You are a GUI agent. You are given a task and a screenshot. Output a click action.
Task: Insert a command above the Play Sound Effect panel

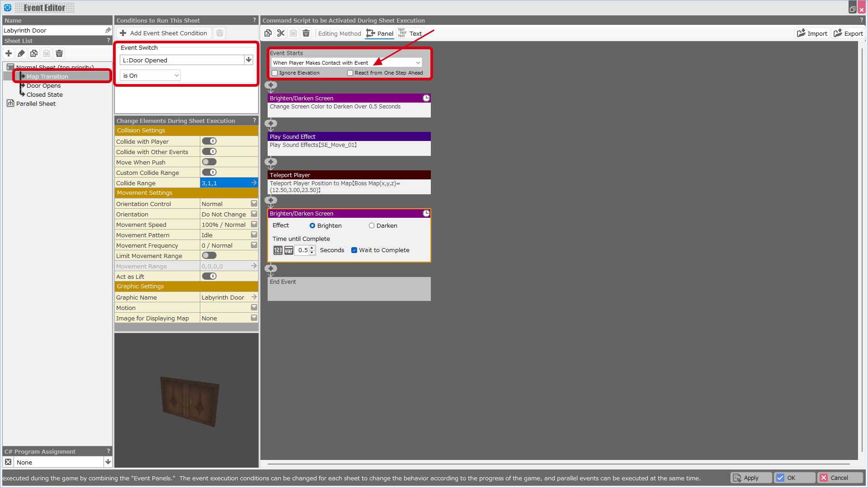coord(271,123)
